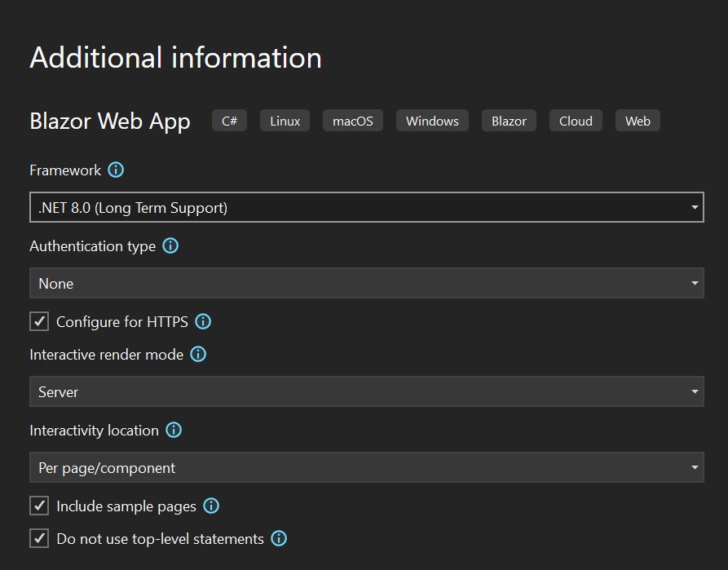This screenshot has width=728, height=570.
Task: Click the macOS tag
Action: pyautogui.click(x=353, y=121)
